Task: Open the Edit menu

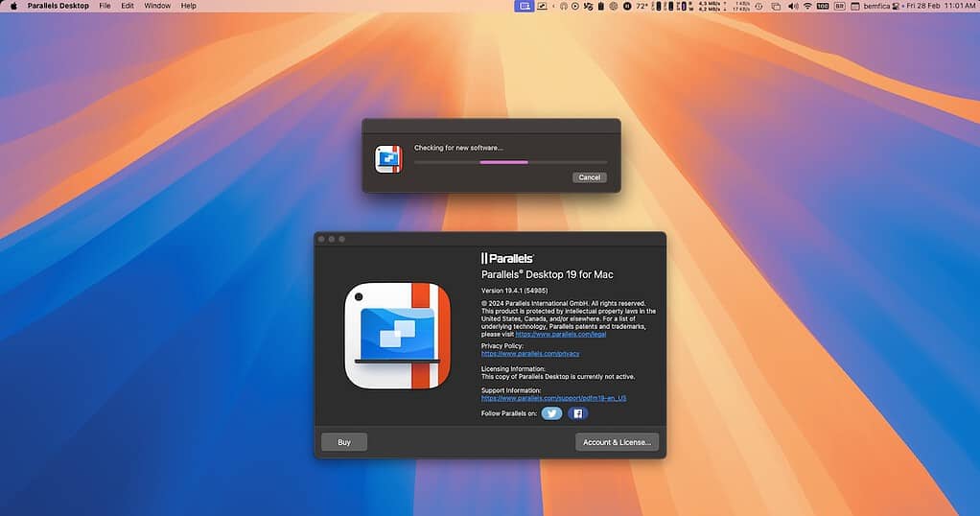Action: coord(128,6)
